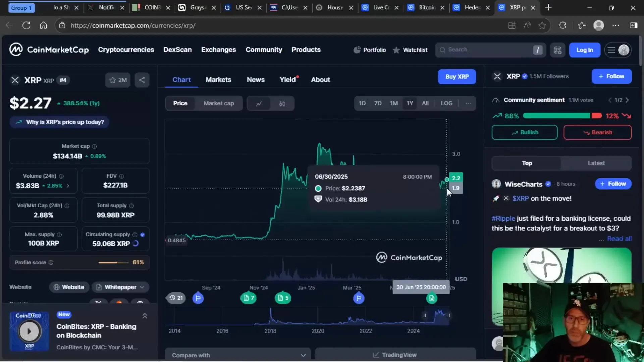Collapse the CoinBites player panel
The image size is (644, 362).
point(145,316)
